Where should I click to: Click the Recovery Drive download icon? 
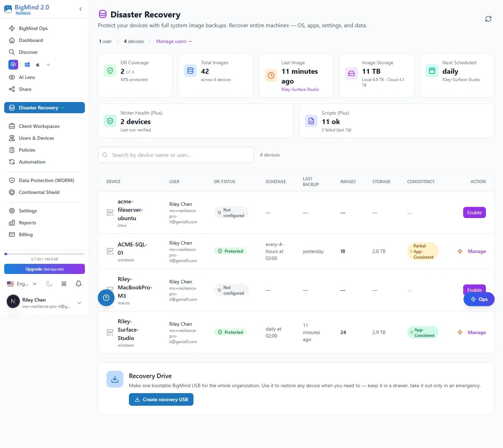(115, 379)
